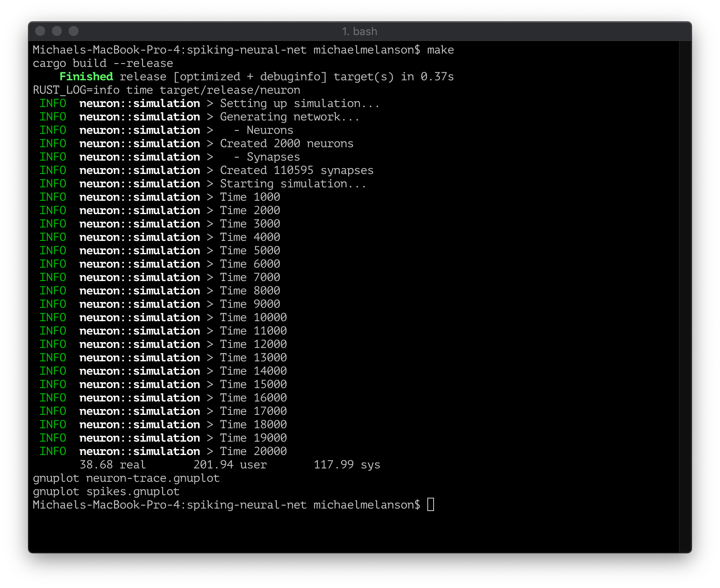This screenshot has height=588, width=720.
Task: Click the '38.68 real' timing value
Action: tap(113, 465)
